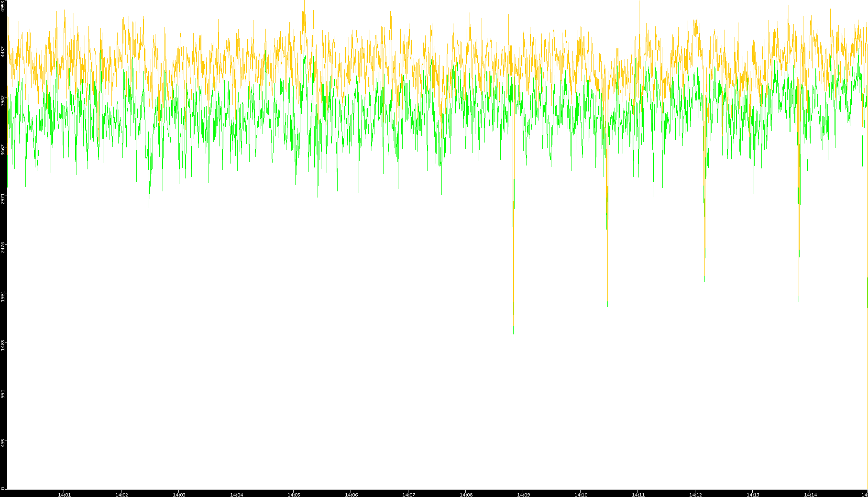The image size is (868, 497).
Task: Click the 14:13 time axis label
Action: 753,495
